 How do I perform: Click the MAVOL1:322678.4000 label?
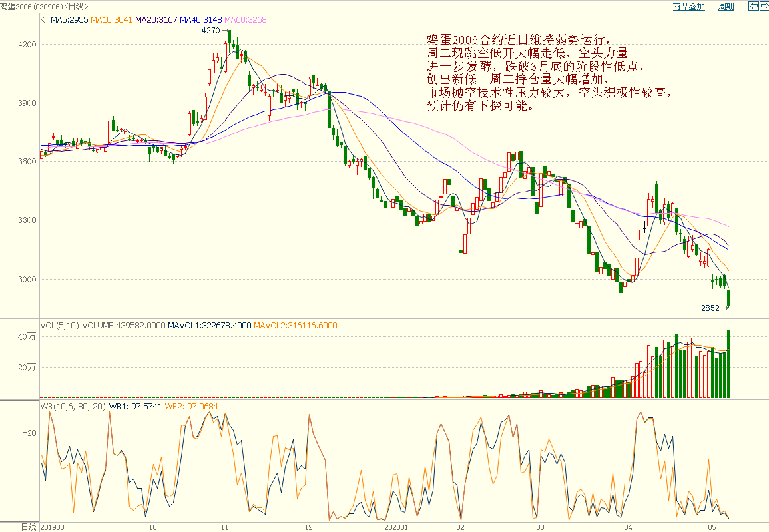(210, 325)
